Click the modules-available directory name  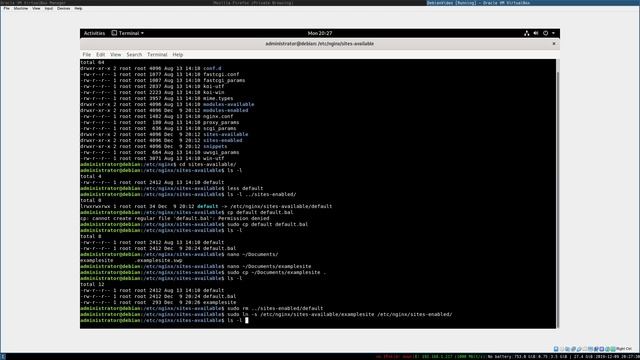coord(229,104)
